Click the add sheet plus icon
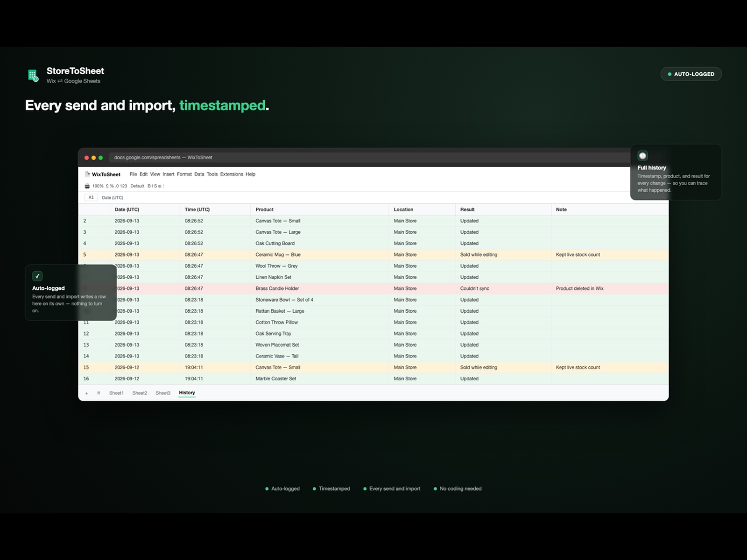Viewport: 747px width, 560px height. point(86,393)
